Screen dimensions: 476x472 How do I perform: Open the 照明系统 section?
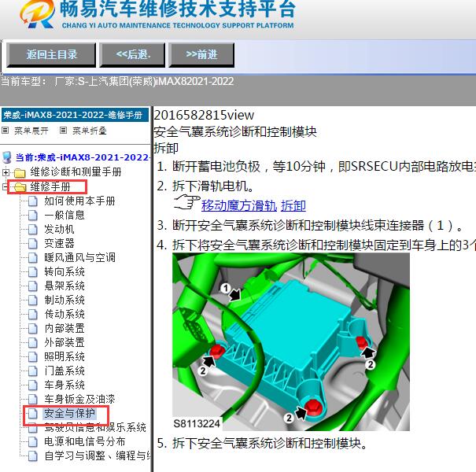(64, 356)
